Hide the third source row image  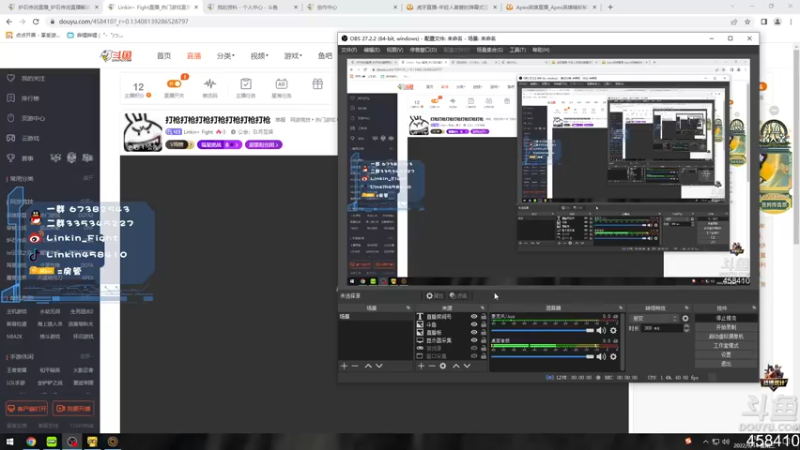click(x=473, y=333)
